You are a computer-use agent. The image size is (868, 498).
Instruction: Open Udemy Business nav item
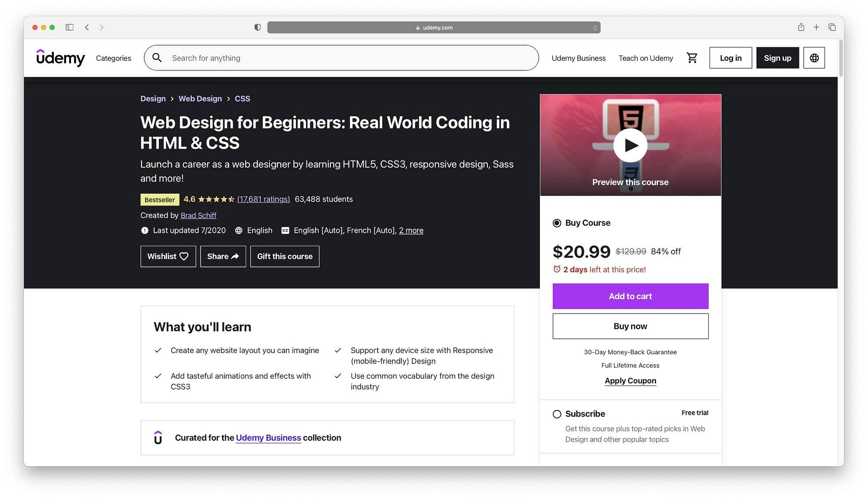(x=578, y=58)
